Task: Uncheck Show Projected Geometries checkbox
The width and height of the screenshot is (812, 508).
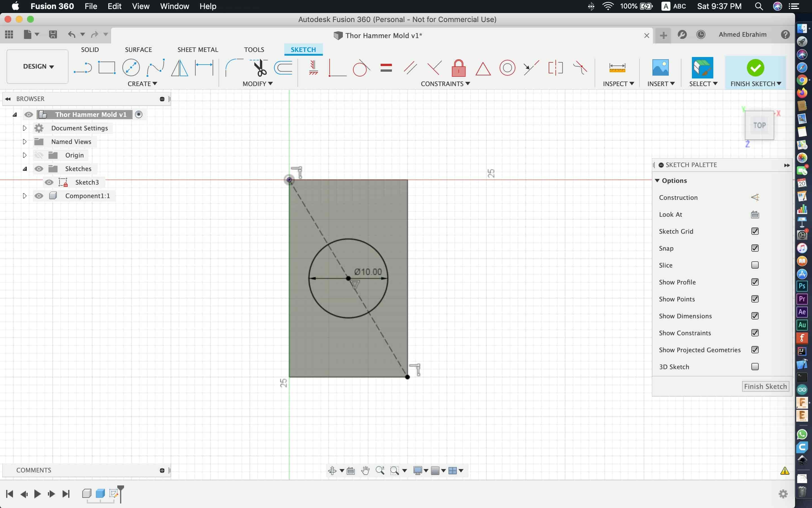Action: pyautogui.click(x=755, y=350)
